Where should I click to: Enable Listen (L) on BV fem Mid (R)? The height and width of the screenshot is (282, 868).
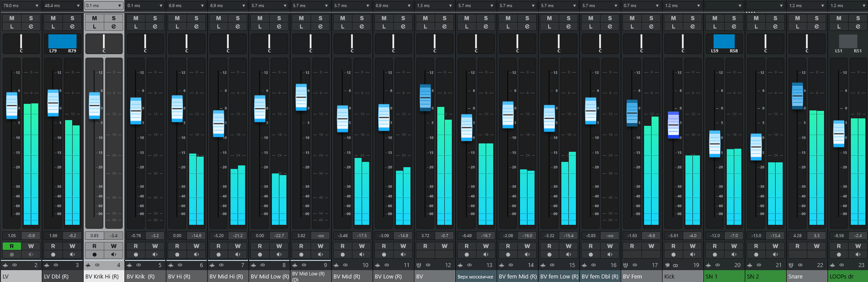[x=508, y=26]
